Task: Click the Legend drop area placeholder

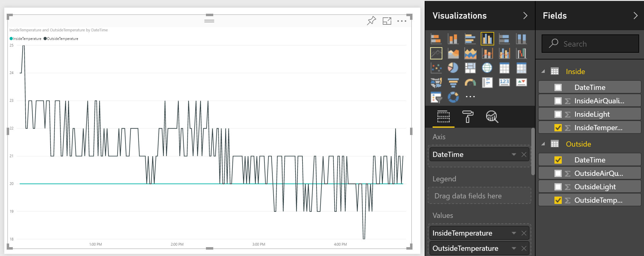Action: [479, 196]
